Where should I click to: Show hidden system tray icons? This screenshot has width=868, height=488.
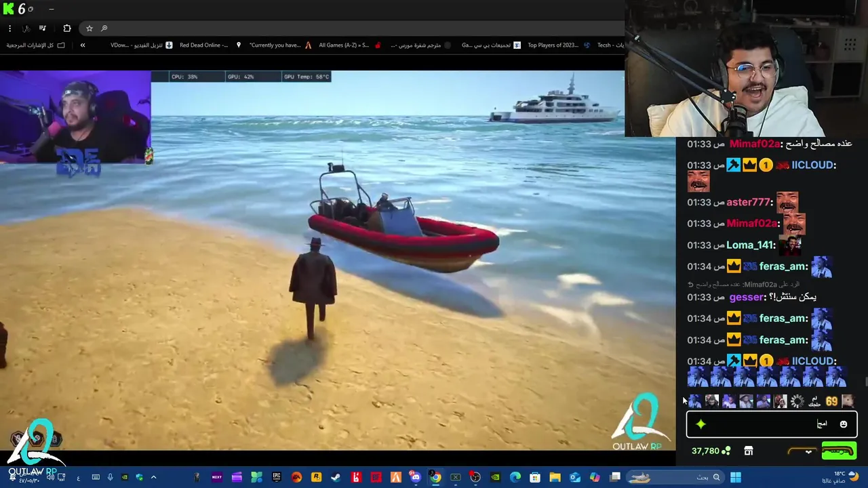(153, 477)
